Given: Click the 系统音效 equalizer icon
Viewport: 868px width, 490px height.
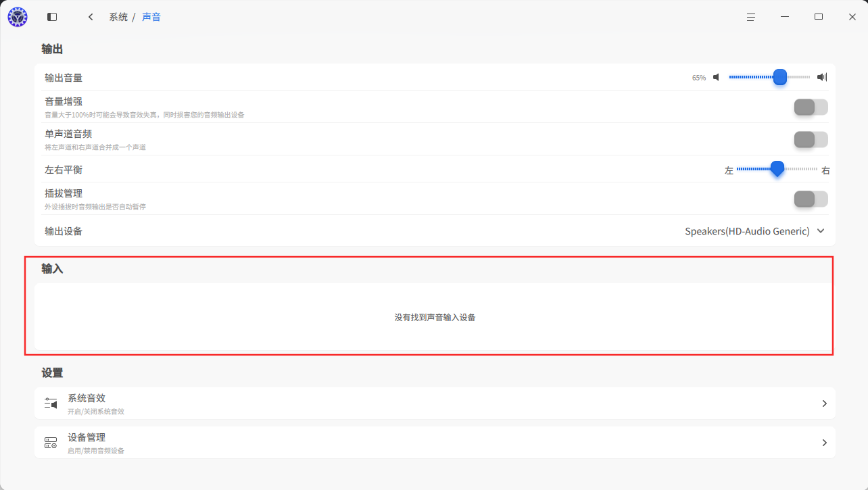Looking at the screenshot, I should (x=51, y=403).
